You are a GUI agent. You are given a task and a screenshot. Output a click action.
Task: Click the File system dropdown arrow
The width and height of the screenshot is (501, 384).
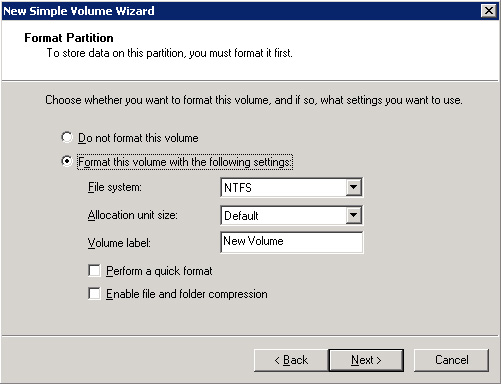click(353, 187)
